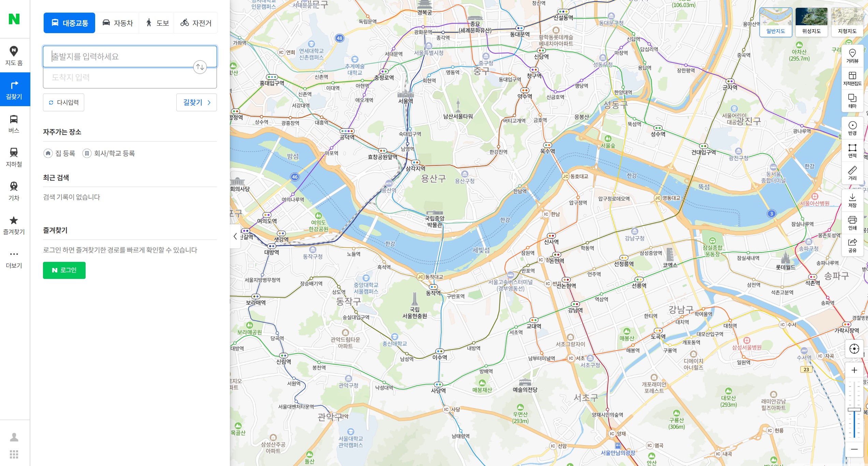Click the find route (길찾기) button
This screenshot has width=868, height=466.
click(x=196, y=102)
